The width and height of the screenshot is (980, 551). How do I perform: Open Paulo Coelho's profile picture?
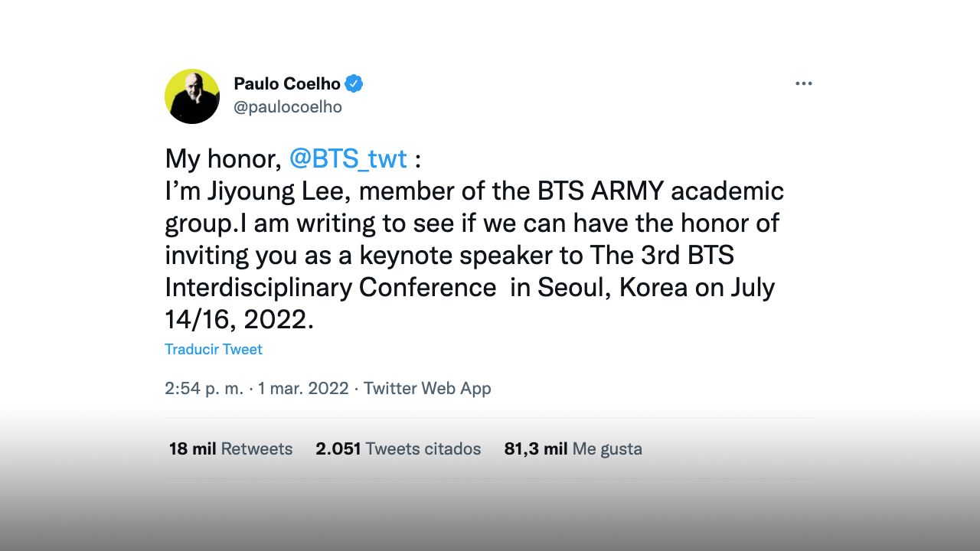pyautogui.click(x=192, y=96)
